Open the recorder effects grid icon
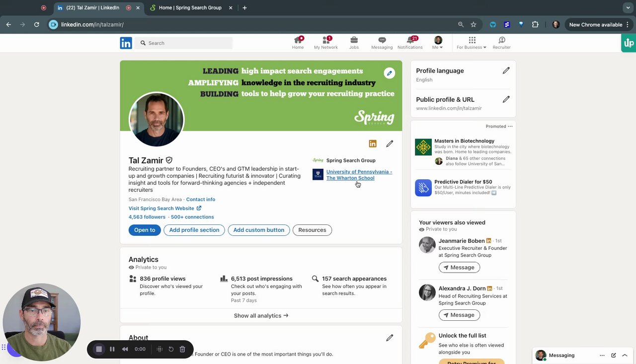636x364 pixels. pos(159,349)
